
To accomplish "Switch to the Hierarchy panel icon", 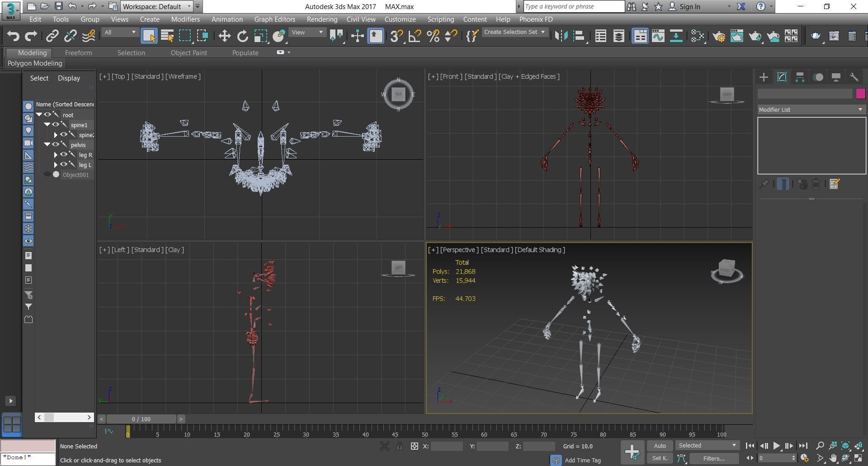I will point(800,77).
